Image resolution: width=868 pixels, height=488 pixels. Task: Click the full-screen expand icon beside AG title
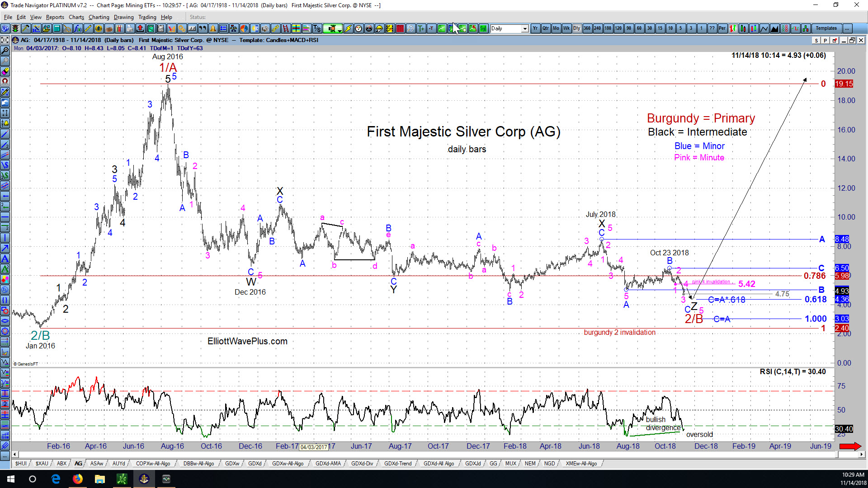click(x=5, y=40)
